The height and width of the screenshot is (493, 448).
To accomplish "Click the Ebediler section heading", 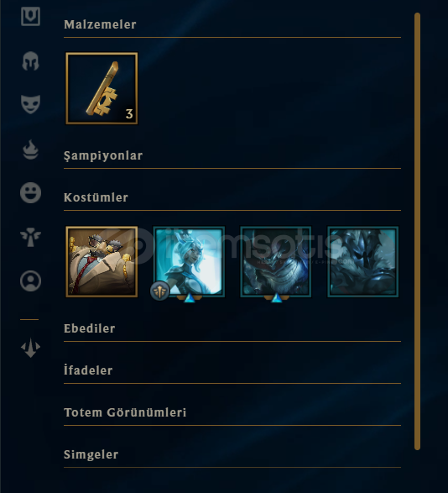I will (89, 328).
